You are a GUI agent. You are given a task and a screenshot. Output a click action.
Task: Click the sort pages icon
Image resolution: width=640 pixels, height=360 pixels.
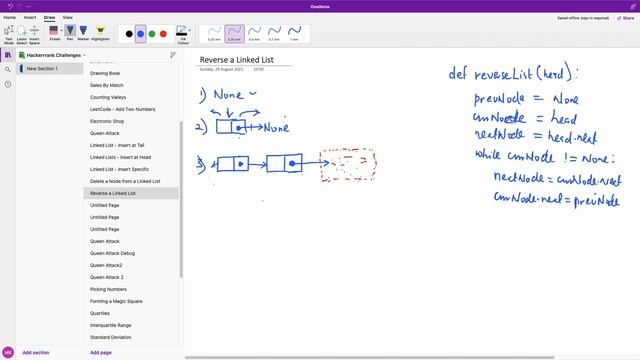[173, 55]
